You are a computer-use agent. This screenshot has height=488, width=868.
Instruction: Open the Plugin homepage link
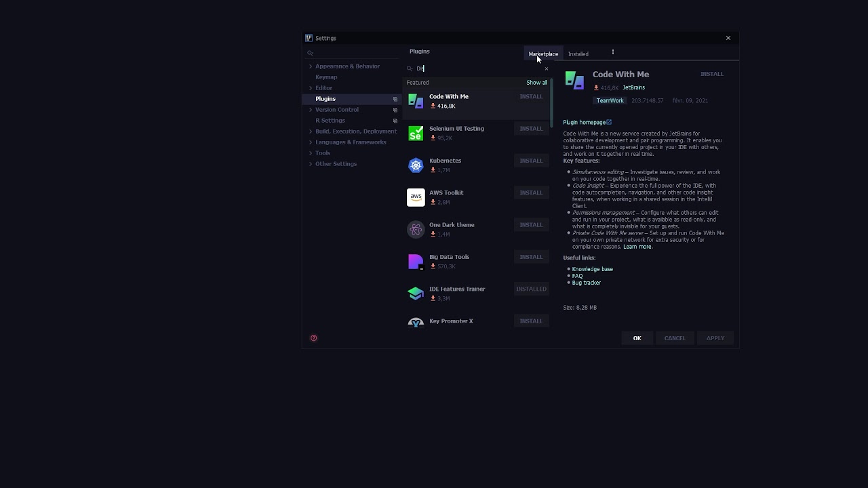point(587,123)
